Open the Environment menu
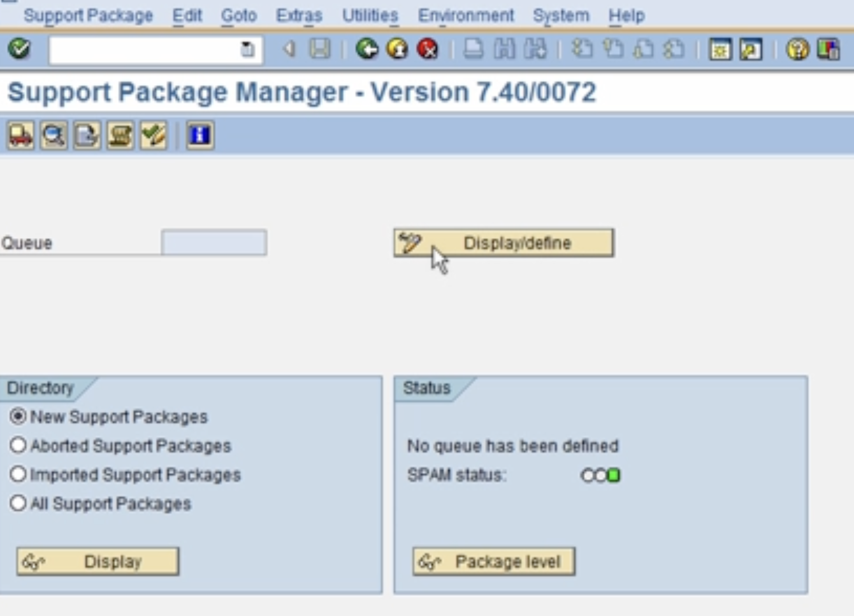This screenshot has height=616, width=854. point(466,15)
